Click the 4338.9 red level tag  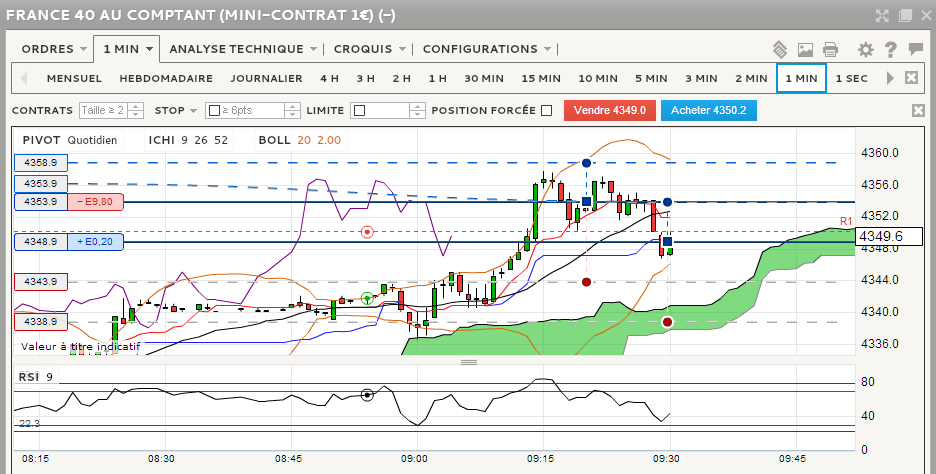(x=41, y=322)
